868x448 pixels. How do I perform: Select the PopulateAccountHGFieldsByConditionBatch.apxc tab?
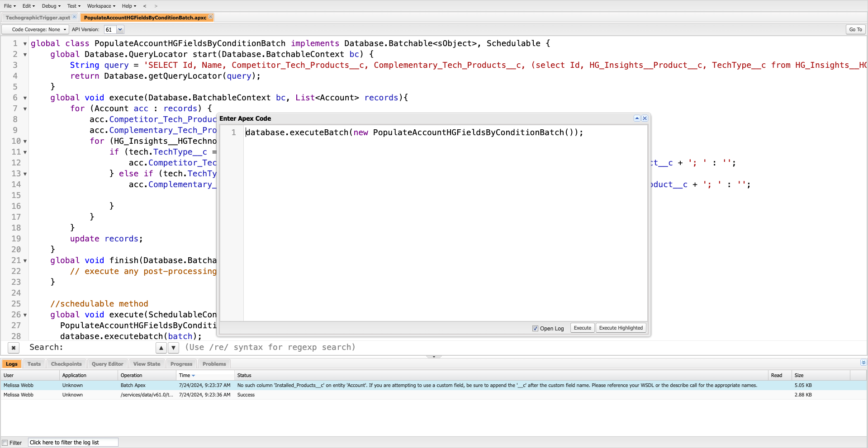(x=145, y=18)
